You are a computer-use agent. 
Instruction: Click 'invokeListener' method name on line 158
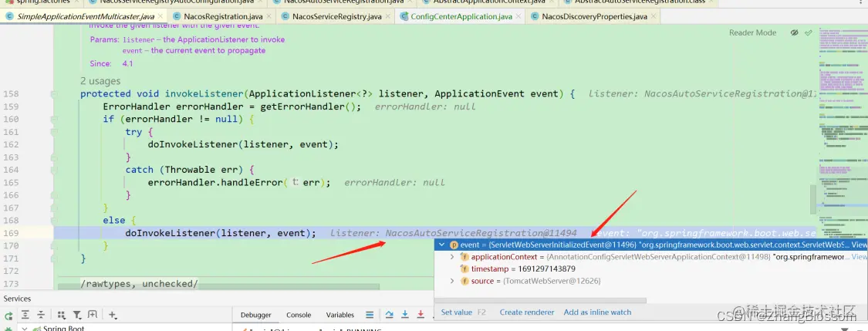coord(204,93)
